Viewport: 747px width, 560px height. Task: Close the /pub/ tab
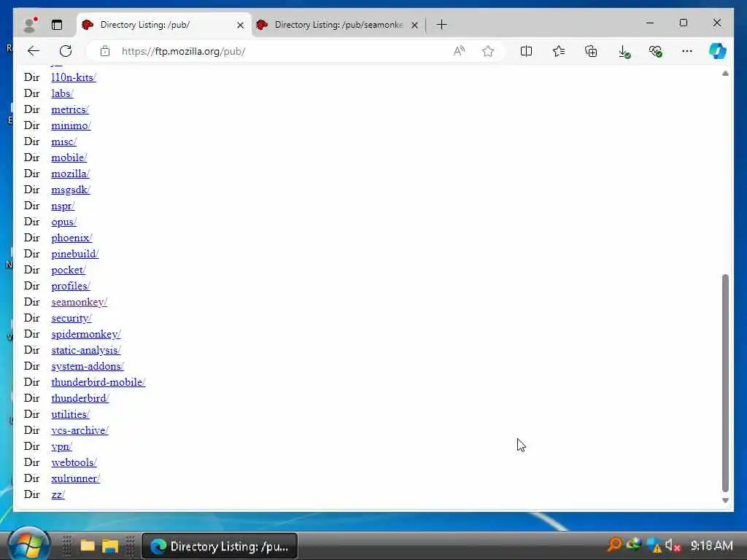click(241, 25)
